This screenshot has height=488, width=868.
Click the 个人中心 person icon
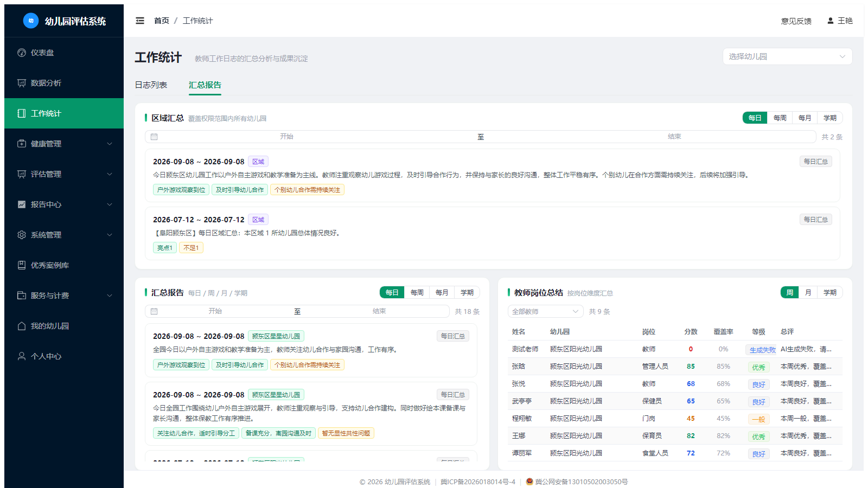(x=22, y=356)
